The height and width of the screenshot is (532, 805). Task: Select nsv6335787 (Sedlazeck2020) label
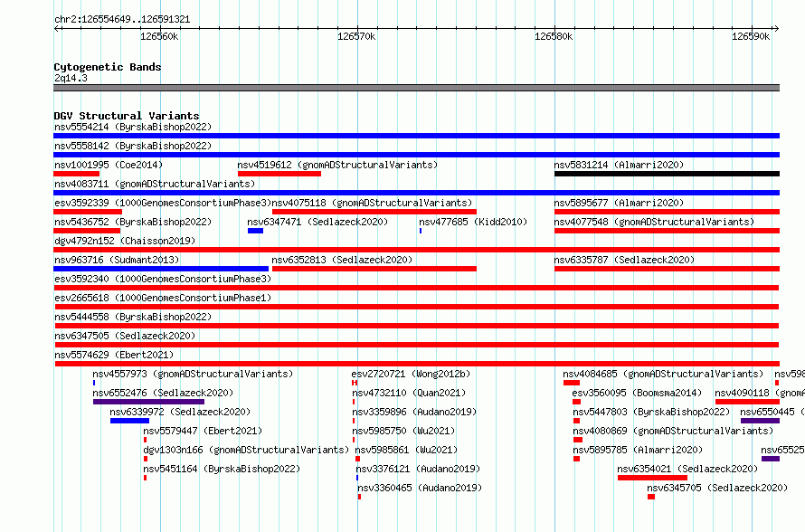pos(624,260)
